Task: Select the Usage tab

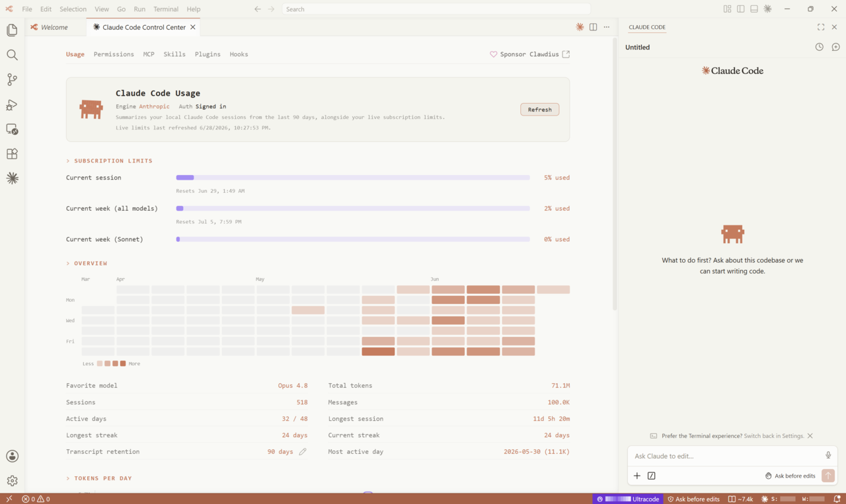Action: pyautogui.click(x=75, y=54)
